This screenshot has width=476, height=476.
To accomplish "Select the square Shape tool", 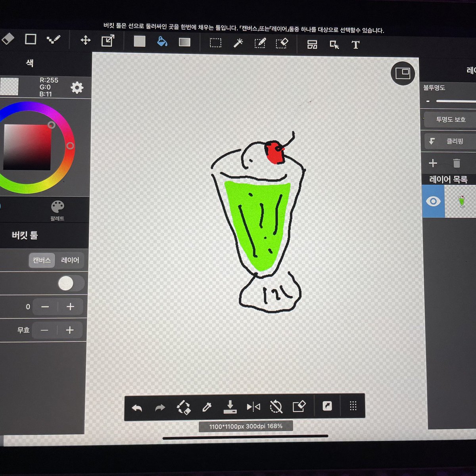I will click(31, 39).
